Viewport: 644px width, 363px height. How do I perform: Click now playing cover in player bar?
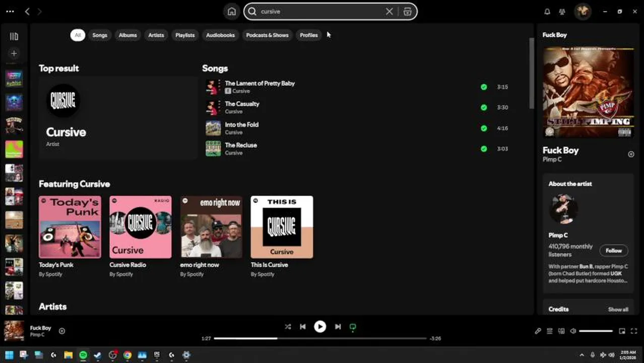pos(14,331)
